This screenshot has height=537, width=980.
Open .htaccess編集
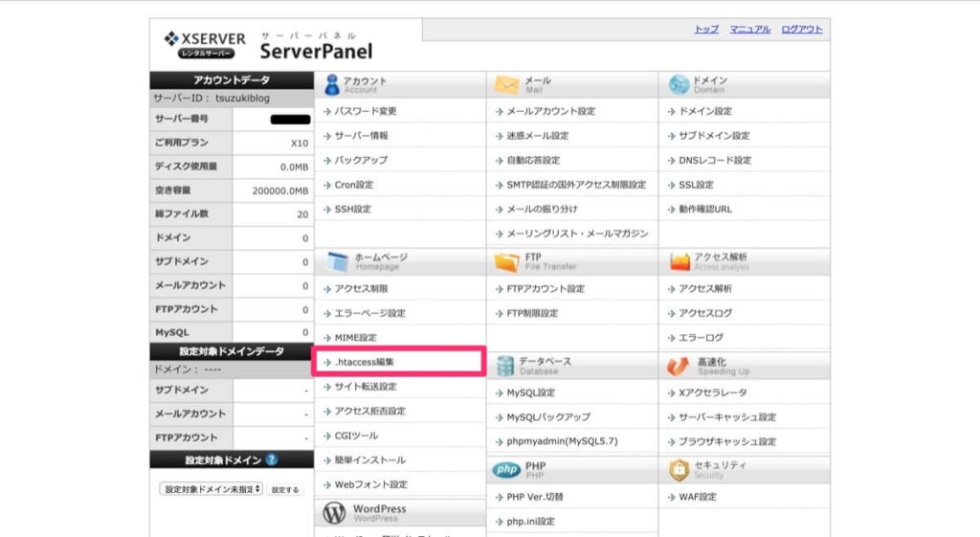click(365, 361)
